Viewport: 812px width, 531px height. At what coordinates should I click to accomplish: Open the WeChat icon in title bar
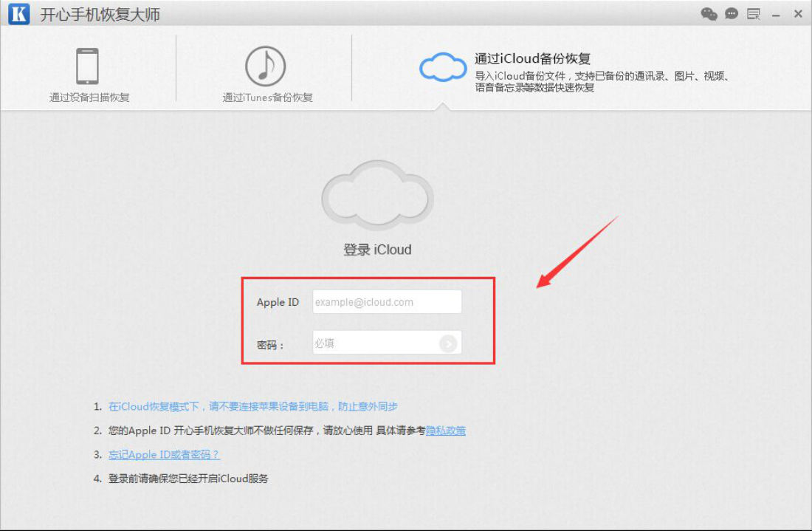coord(709,14)
